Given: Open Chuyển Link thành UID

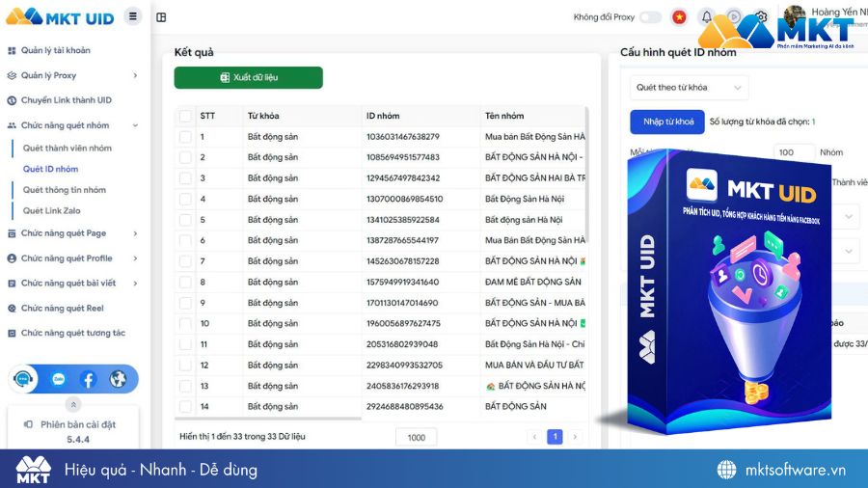Looking at the screenshot, I should (x=66, y=100).
